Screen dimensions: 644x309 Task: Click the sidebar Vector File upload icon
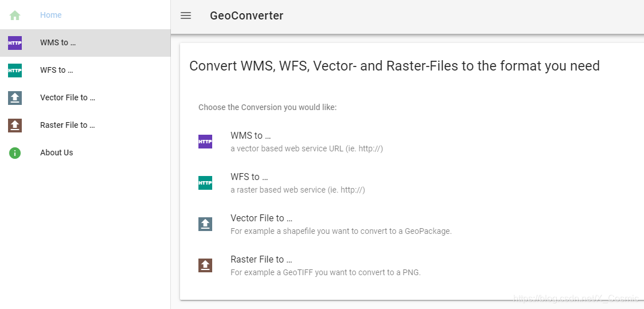[15, 97]
